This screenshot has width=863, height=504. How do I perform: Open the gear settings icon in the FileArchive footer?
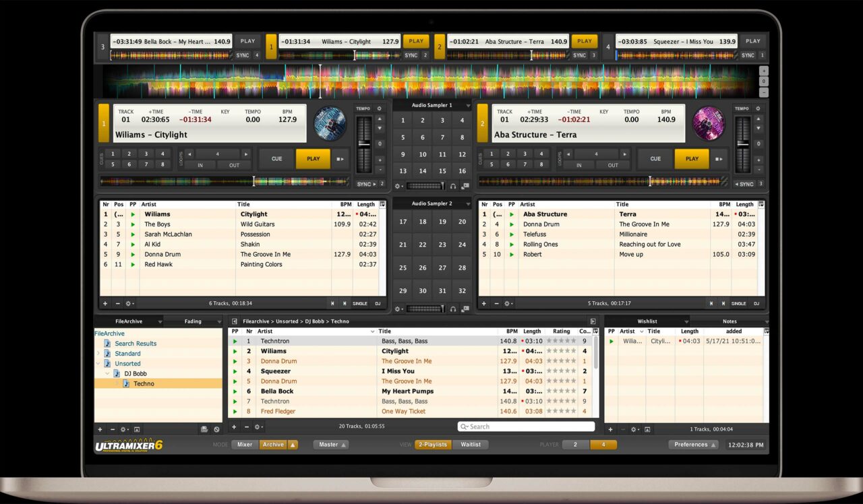pos(124,429)
